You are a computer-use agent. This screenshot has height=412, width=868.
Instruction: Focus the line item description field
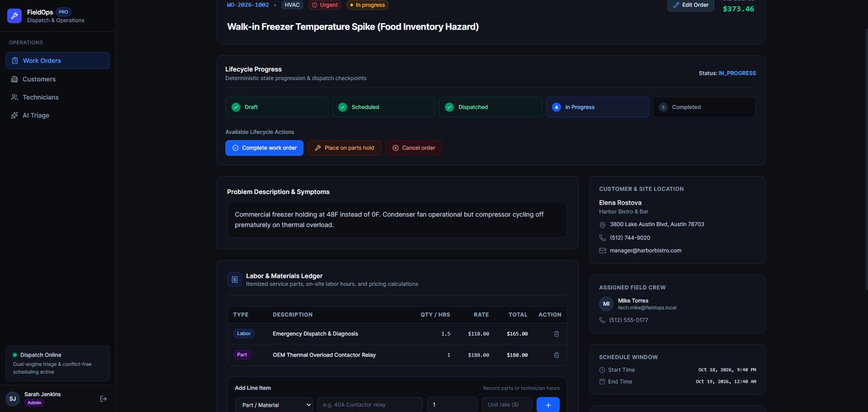tap(370, 405)
